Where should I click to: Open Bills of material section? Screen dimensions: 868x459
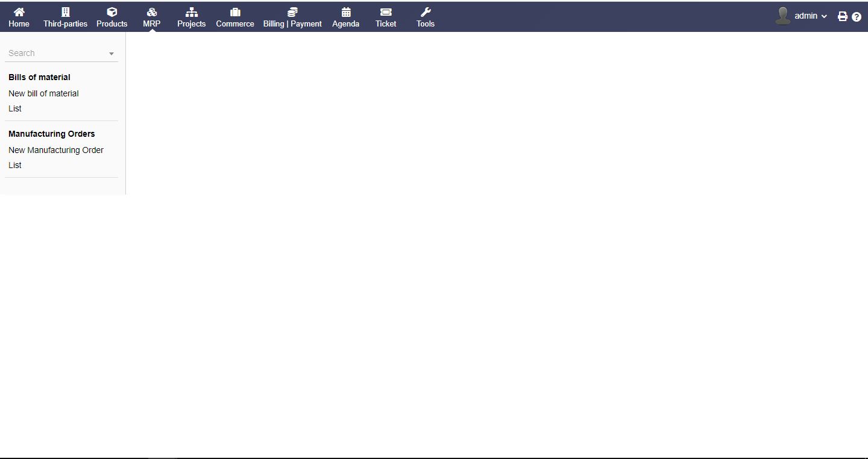[39, 77]
